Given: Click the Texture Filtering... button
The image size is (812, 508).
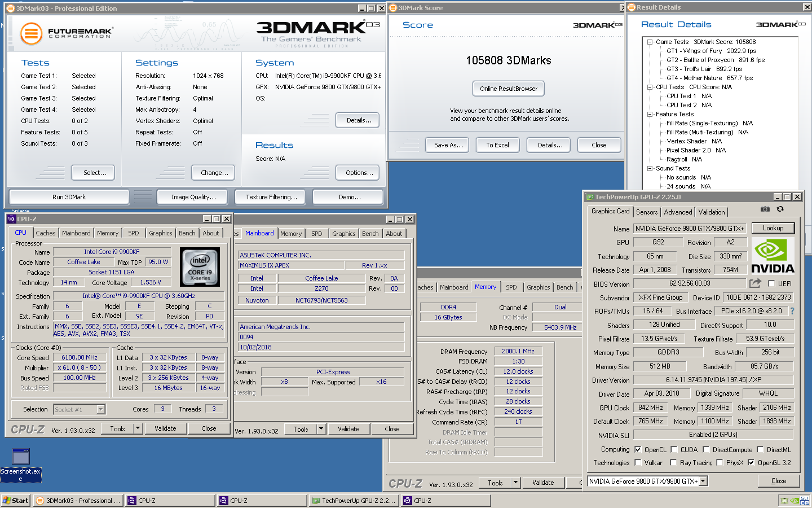Looking at the screenshot, I should pyautogui.click(x=271, y=197).
